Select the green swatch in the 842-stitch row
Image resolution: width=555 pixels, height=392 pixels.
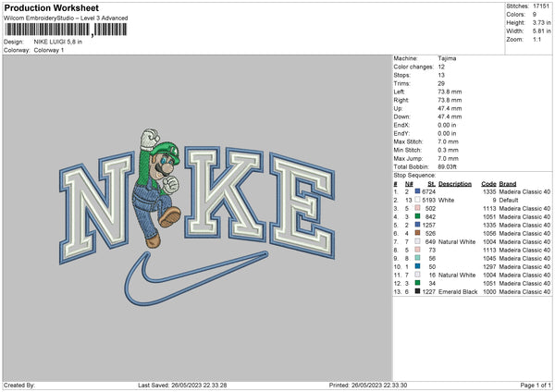pos(417,216)
